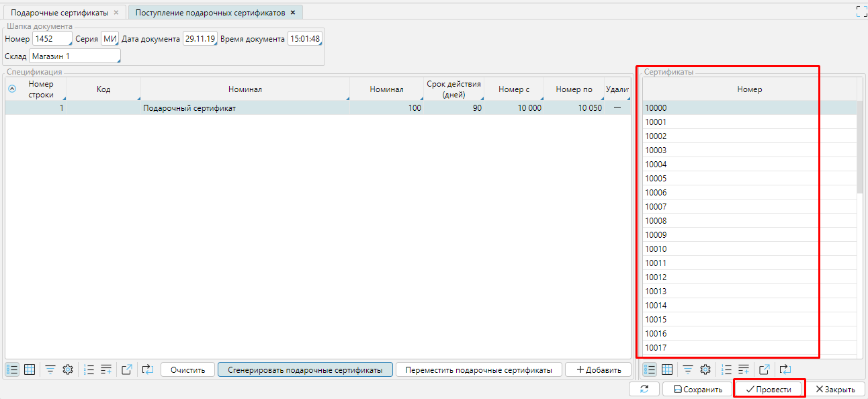Viewport: 868px width, 399px height.
Task: Open the Дата документа date field
Action: (x=200, y=39)
